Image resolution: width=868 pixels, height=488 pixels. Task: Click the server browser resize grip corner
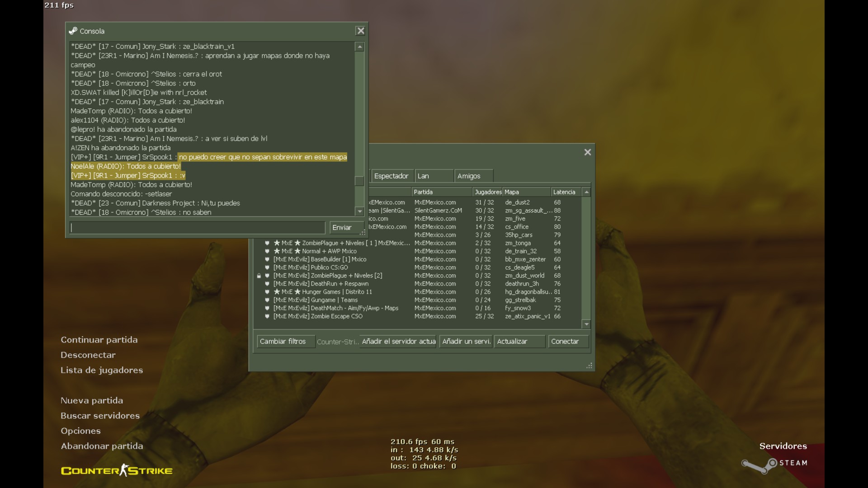point(589,366)
